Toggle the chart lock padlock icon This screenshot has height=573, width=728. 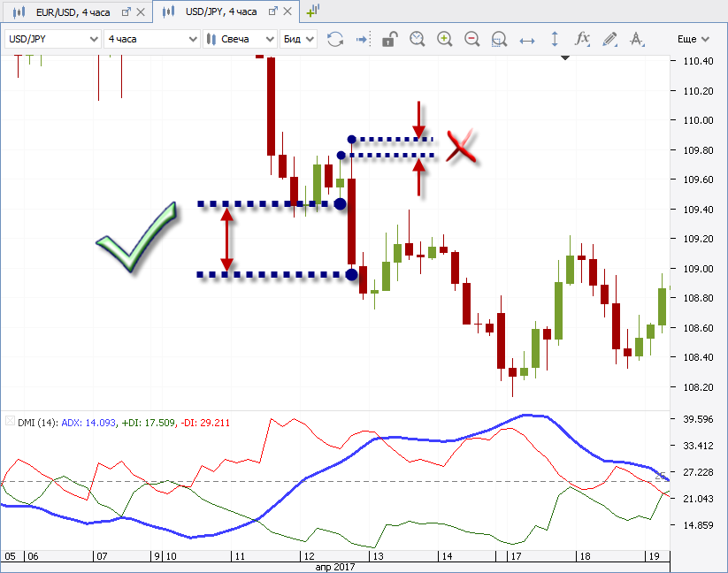tap(388, 39)
